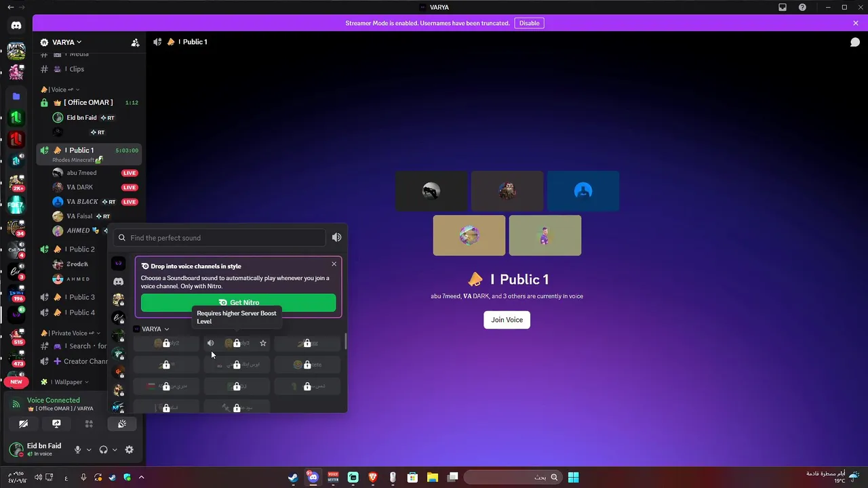Select user Zrodek in Public 2
This screenshot has width=868, height=488.
[78, 264]
